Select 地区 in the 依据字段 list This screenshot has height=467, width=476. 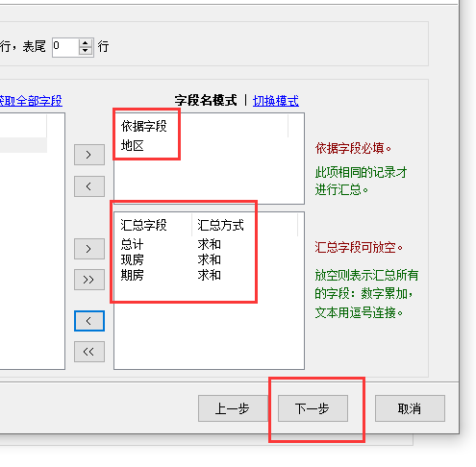point(132,146)
